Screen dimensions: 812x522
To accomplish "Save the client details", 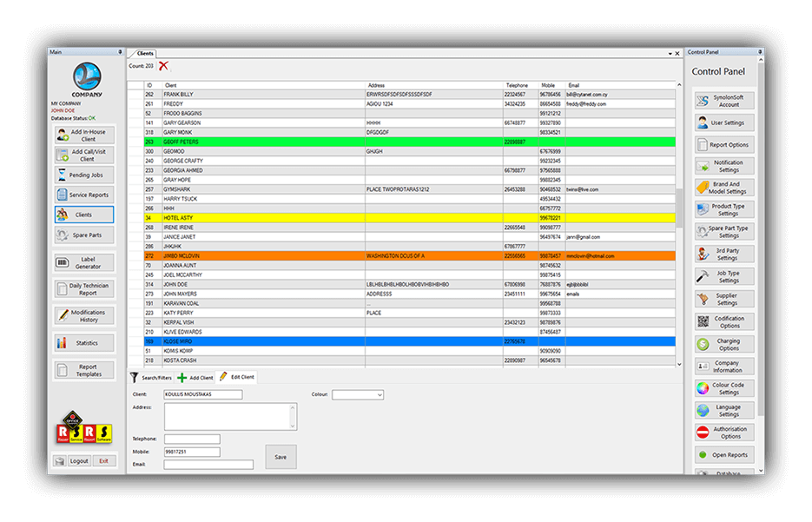I will tap(280, 456).
